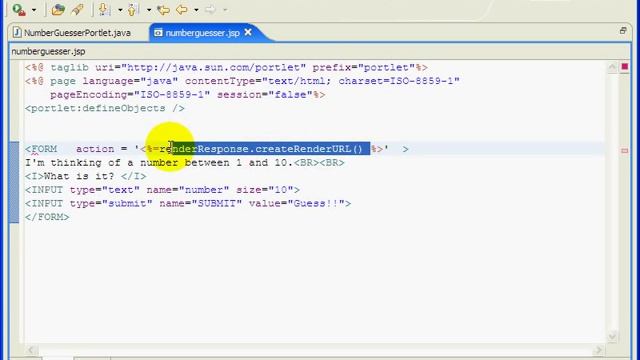
Task: Click the Last Edit Location icon
Action: click(x=163, y=9)
